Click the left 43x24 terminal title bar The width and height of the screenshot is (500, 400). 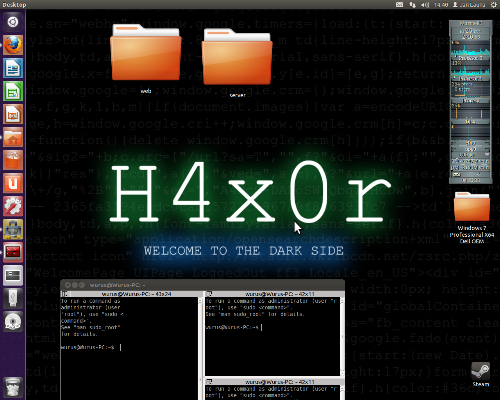[132, 294]
